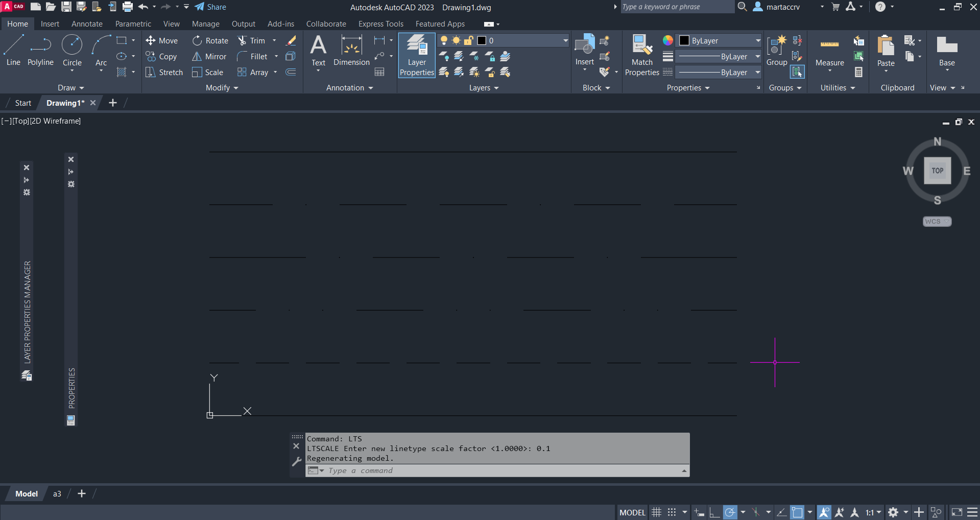Click the WCS coordinate system button
The height and width of the screenshot is (520, 980).
937,221
